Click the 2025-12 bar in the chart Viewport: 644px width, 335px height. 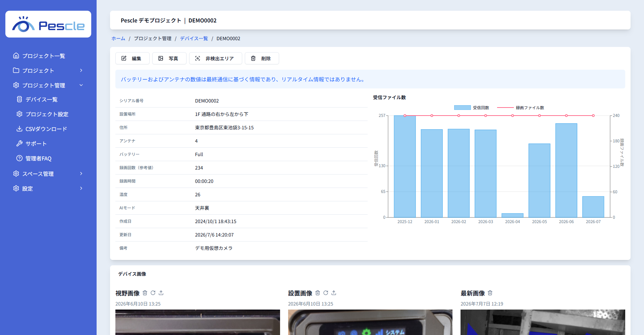point(405,166)
